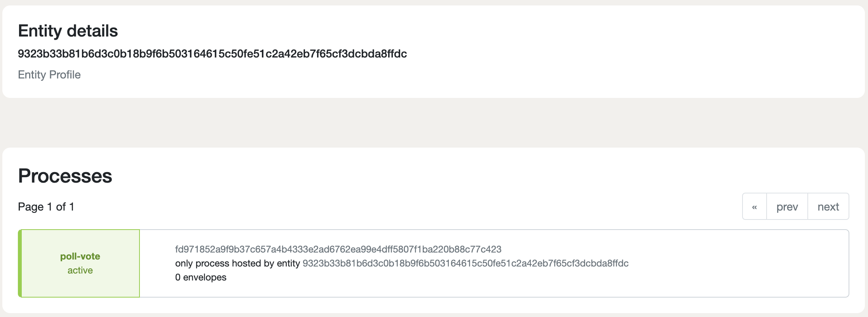Select the poll-vote active status tile
Viewport: 868px width, 317px height.
(79, 263)
